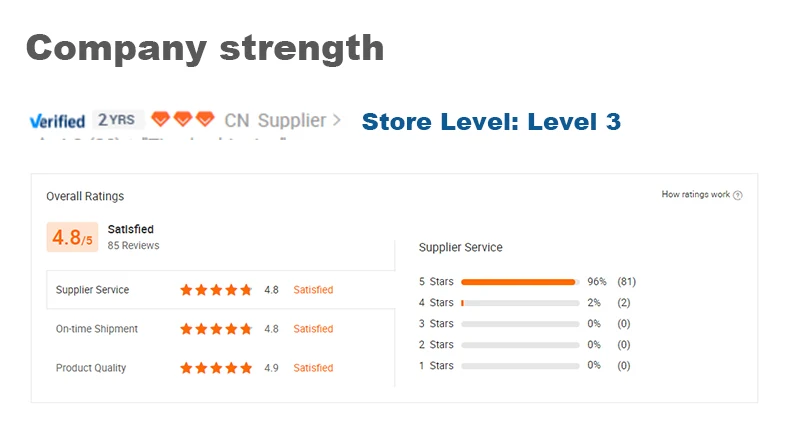Screen dimensions: 800x433
Task: Click the third orange diamond icon
Action: pos(205,119)
